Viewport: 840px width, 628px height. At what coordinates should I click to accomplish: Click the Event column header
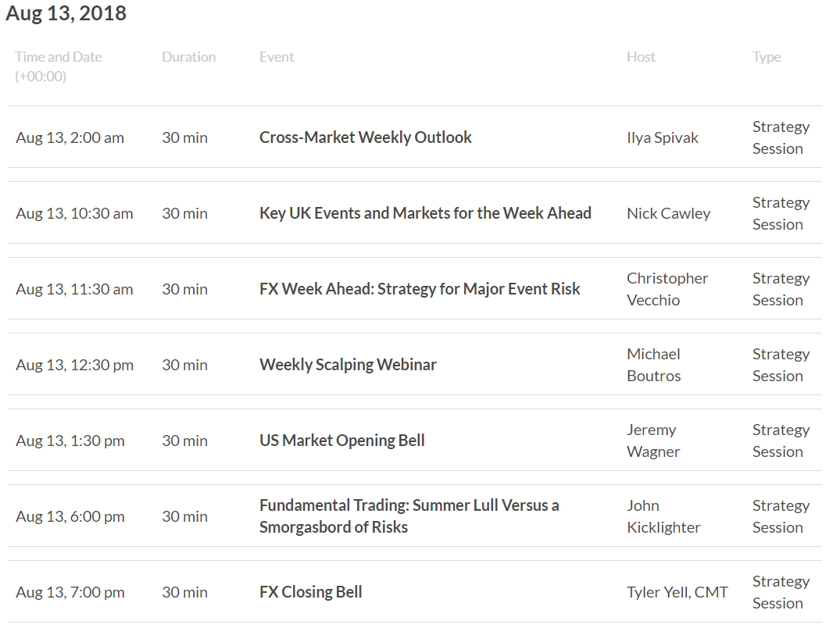[x=277, y=57]
